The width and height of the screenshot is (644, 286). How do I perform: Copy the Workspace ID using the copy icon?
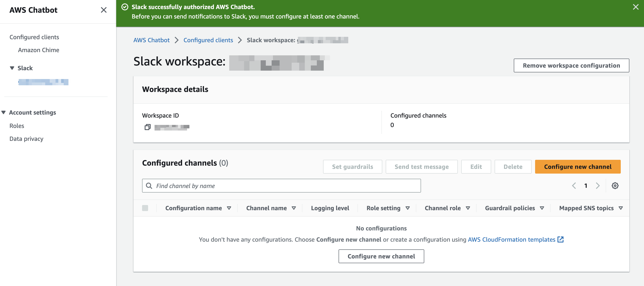pyautogui.click(x=147, y=127)
